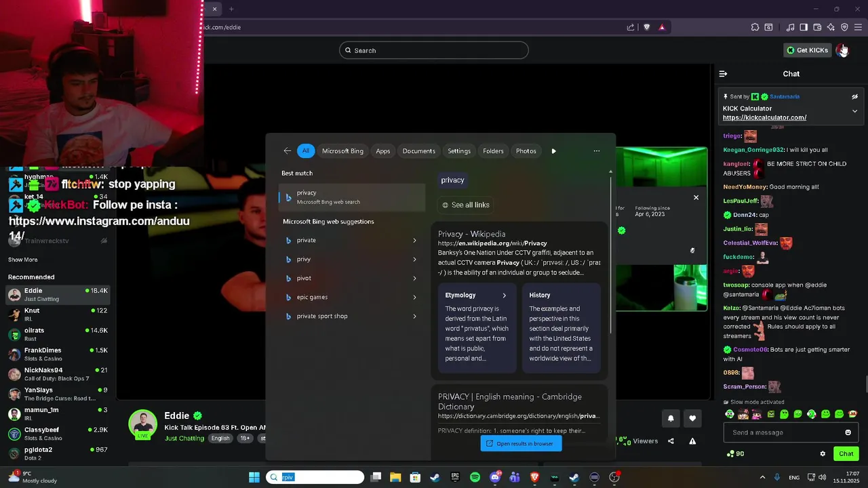Screen dimensions: 868x488
Task: Hide the pinned chat message
Action: tap(854, 96)
